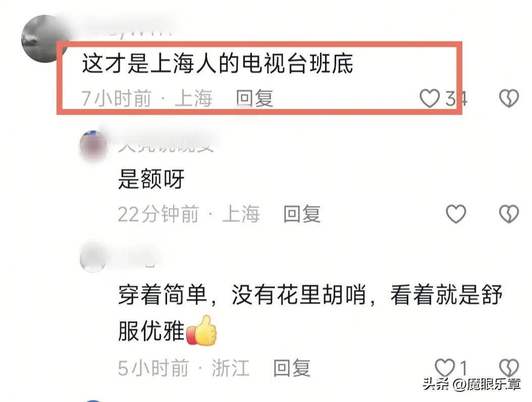Reply to the 22分钟前 comment
This screenshot has width=532, height=402.
click(x=302, y=214)
